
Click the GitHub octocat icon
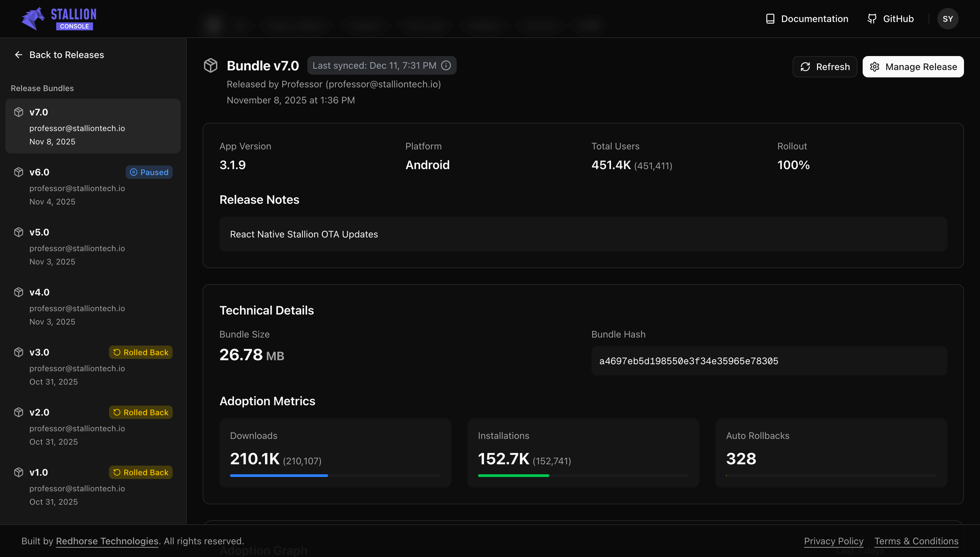point(872,18)
